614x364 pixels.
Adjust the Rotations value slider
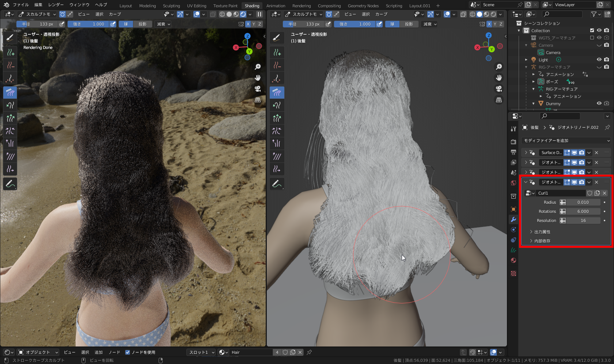pyautogui.click(x=583, y=211)
